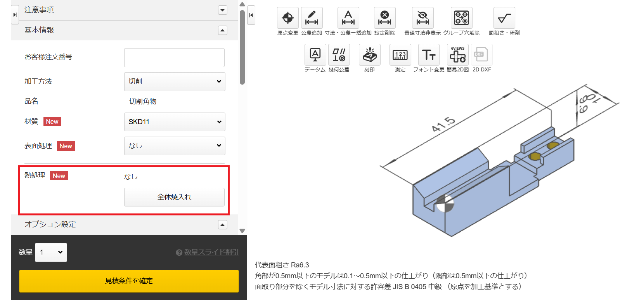
Task: Click the origin marker on the model
Action: coord(445,203)
